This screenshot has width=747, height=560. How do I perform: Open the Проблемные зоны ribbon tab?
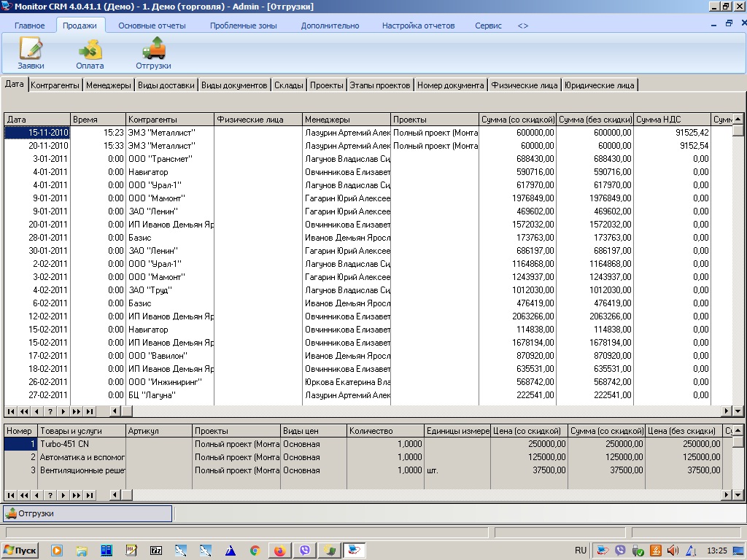pos(244,26)
